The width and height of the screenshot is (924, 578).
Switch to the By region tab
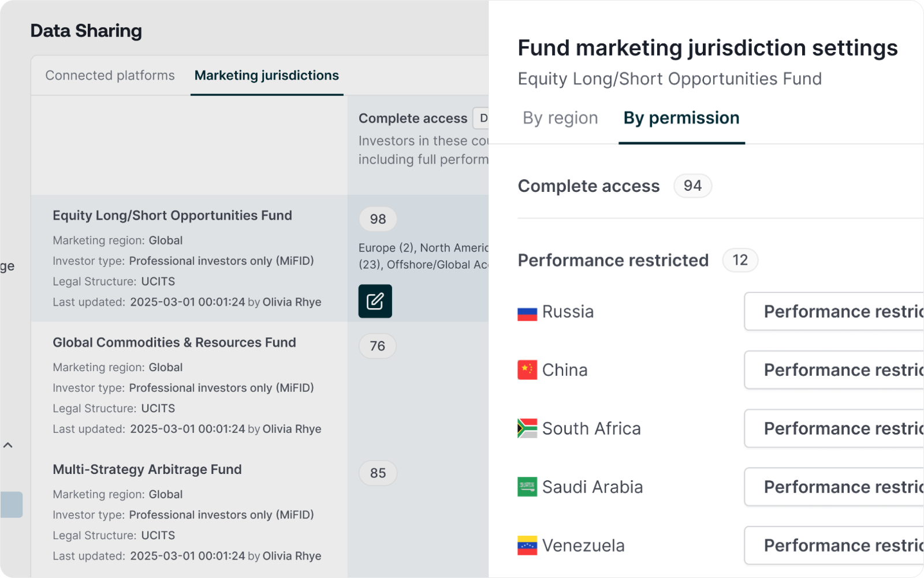click(560, 118)
